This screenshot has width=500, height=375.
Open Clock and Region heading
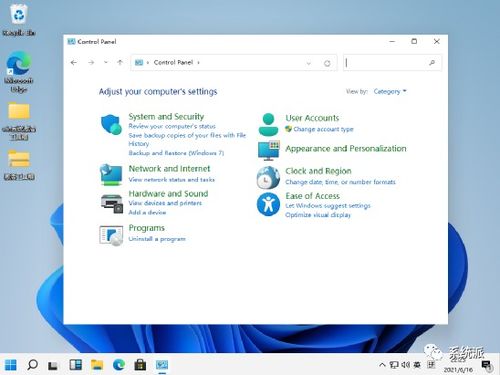[x=318, y=171]
